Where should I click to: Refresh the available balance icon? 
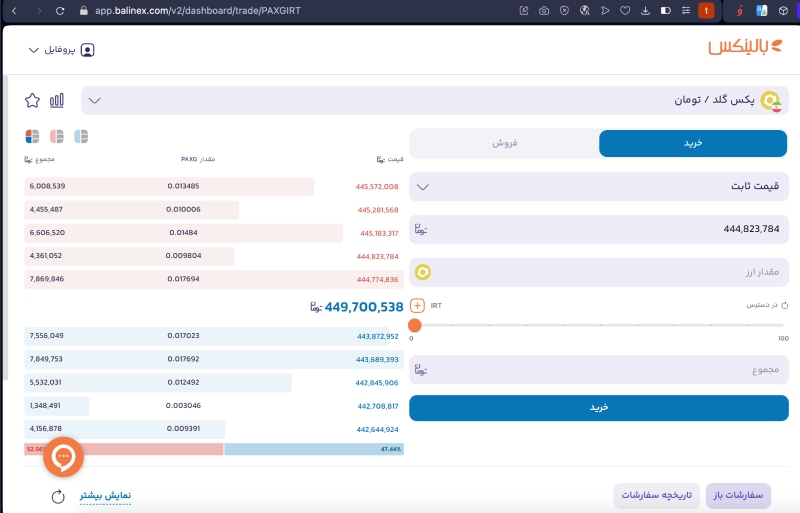coord(784,305)
